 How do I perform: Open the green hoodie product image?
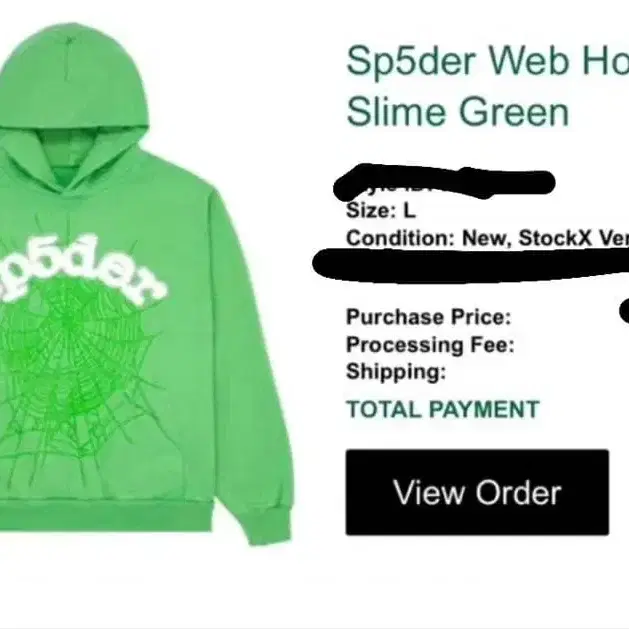pyautogui.click(x=146, y=284)
